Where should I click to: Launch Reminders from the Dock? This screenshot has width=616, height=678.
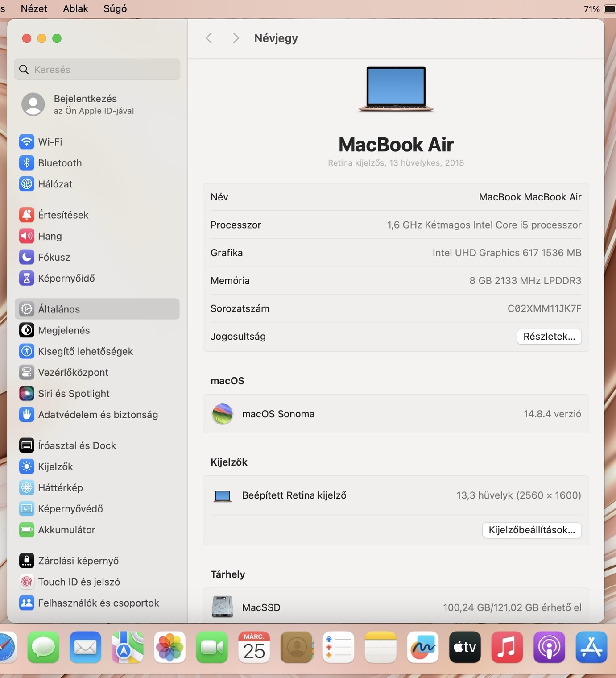(x=339, y=647)
